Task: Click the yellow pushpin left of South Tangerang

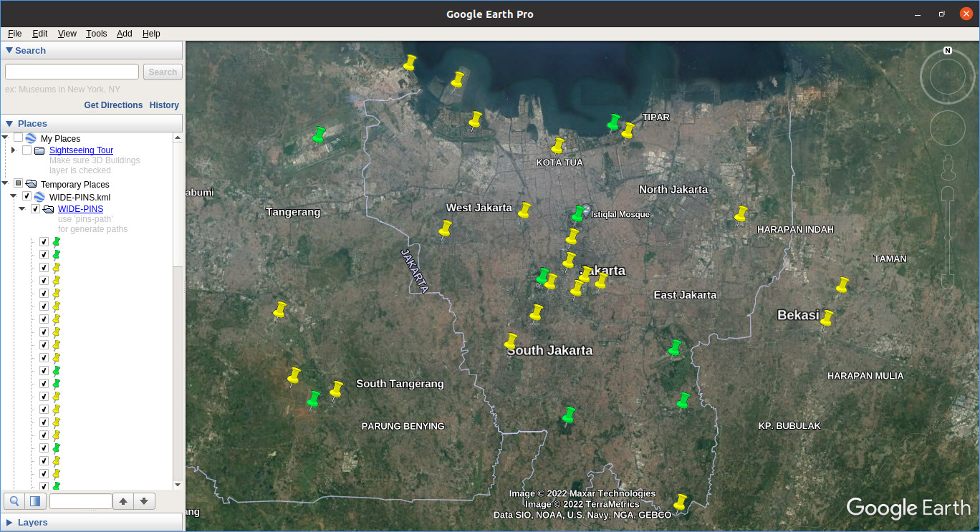Action: [336, 390]
